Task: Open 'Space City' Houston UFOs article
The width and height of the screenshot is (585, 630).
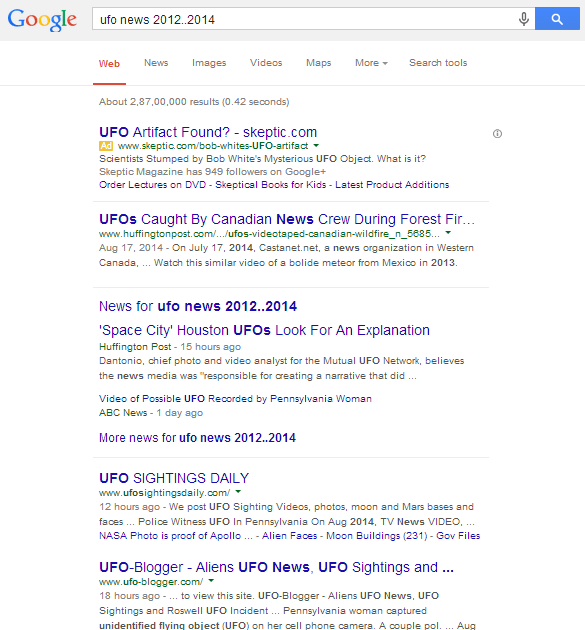Action: click(264, 330)
